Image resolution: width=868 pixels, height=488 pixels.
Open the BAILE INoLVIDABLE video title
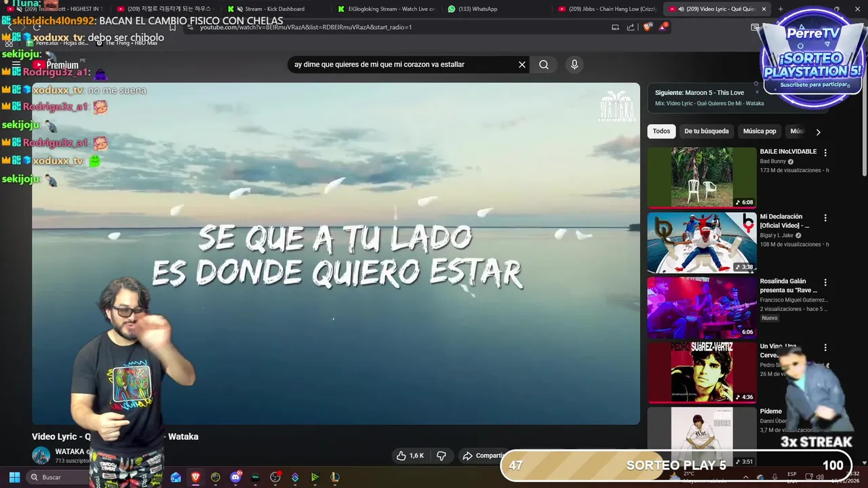(x=788, y=152)
